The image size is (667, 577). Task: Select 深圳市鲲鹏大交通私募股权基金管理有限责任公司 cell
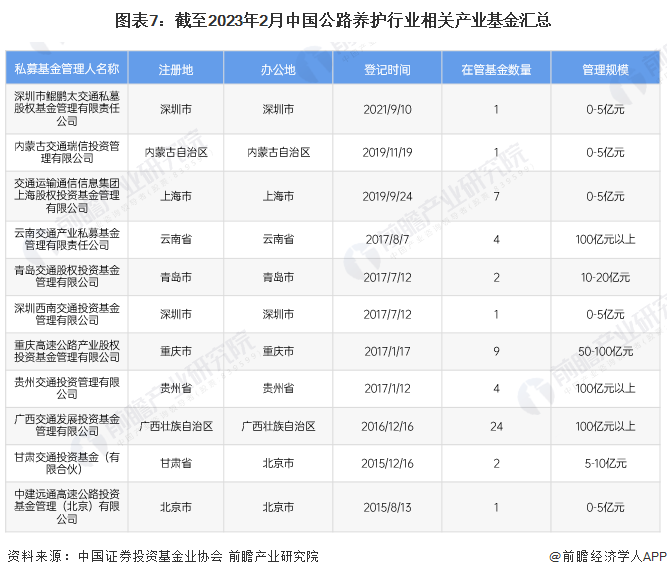tap(67, 108)
